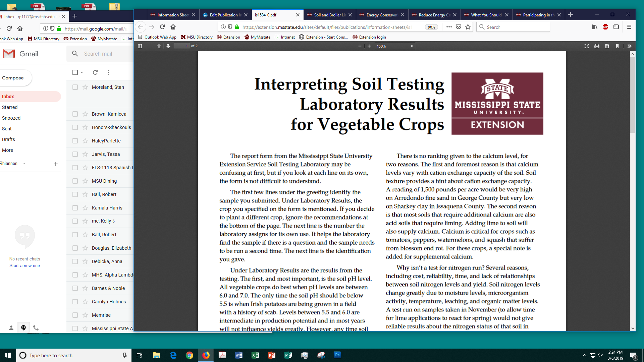Toggle the PDF viewer sidebar

[x=140, y=46]
